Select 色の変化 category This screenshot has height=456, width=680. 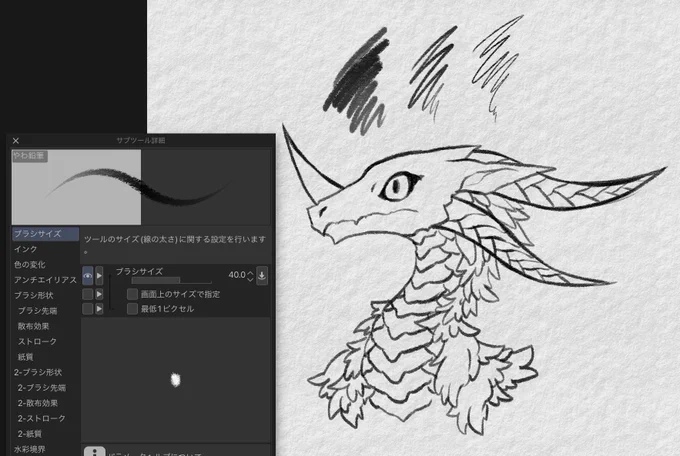(x=45, y=265)
